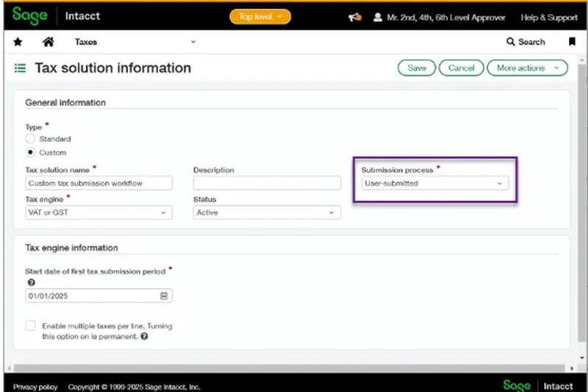
Task: Cancel the tax solution edit
Action: pos(462,68)
